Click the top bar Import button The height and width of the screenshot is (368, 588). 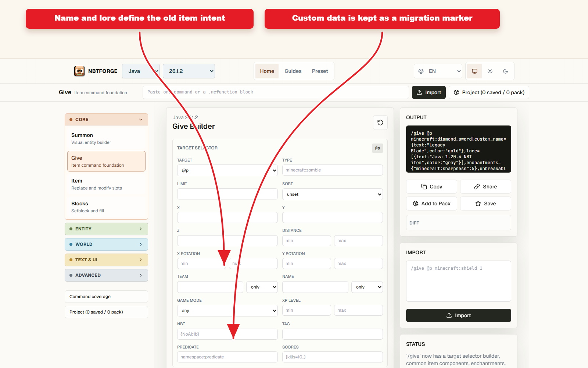coord(429,92)
